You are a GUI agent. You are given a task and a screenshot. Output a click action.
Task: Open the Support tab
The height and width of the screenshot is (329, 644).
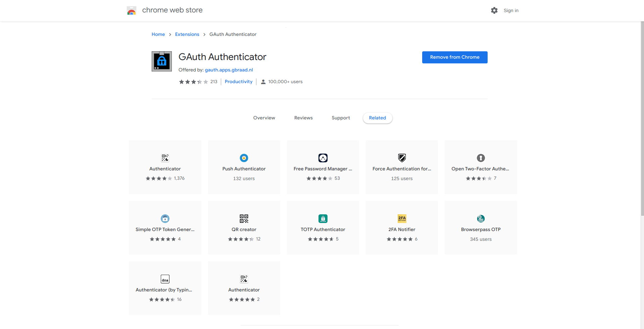(341, 118)
